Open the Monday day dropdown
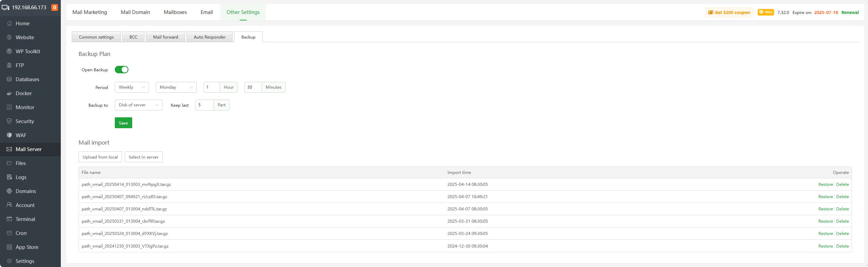The image size is (868, 267). click(176, 87)
